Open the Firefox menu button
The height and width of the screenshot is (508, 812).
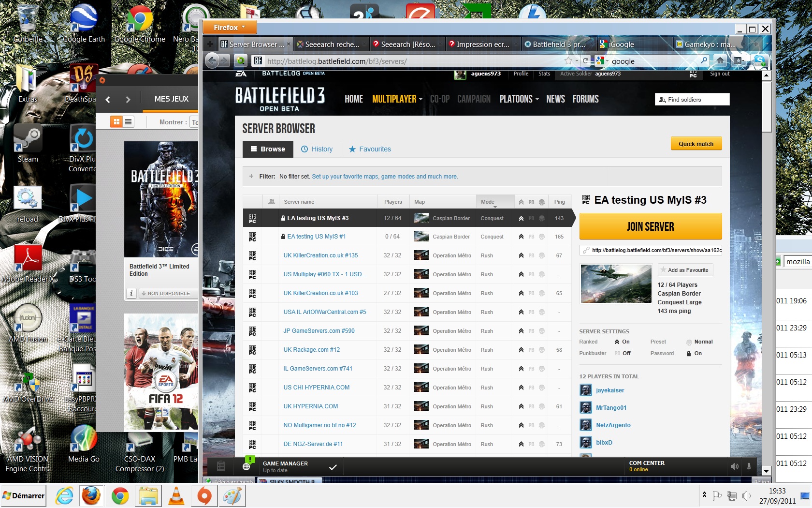[x=229, y=27]
